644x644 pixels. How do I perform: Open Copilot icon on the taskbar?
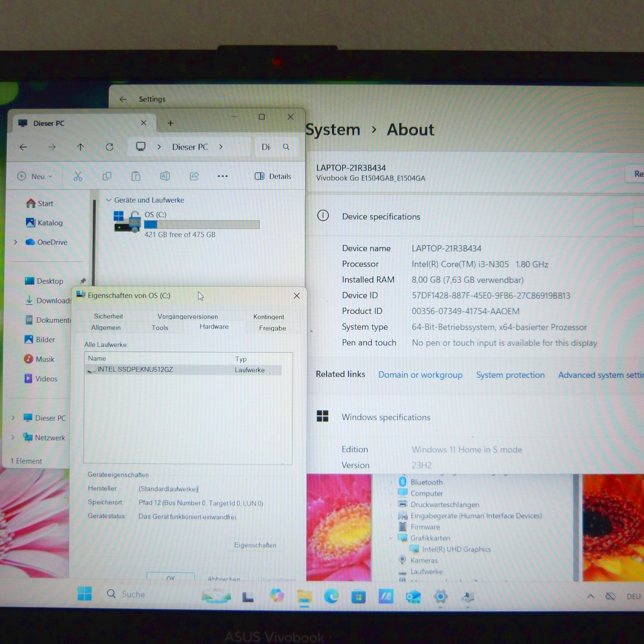coord(277,595)
